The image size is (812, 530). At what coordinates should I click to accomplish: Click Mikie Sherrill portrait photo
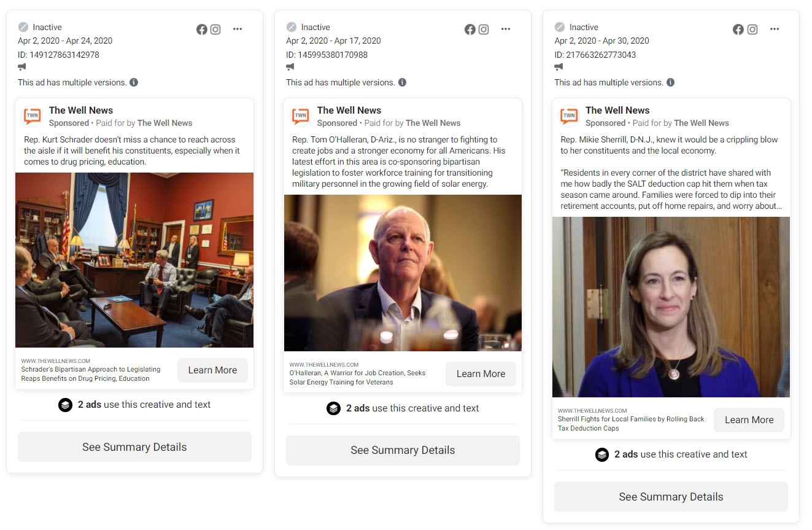671,307
